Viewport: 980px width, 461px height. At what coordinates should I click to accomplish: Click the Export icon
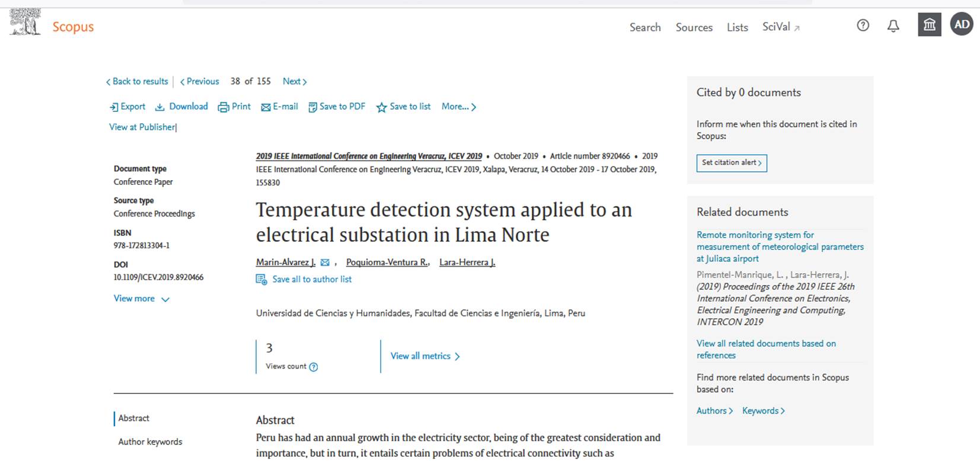[114, 107]
